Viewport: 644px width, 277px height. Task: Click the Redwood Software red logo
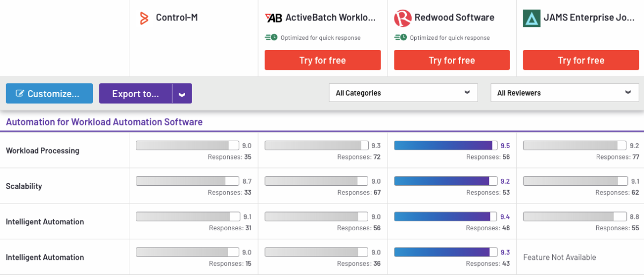pyautogui.click(x=402, y=18)
